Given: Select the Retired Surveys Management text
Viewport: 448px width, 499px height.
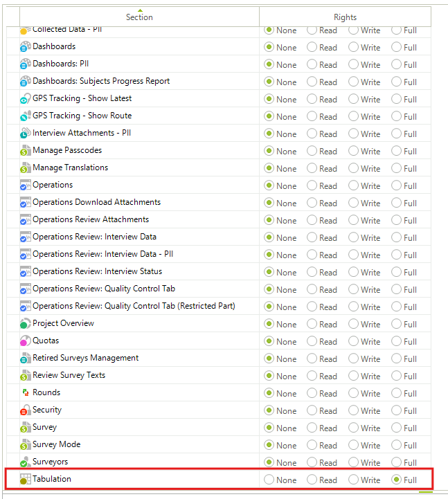Looking at the screenshot, I should [85, 358].
